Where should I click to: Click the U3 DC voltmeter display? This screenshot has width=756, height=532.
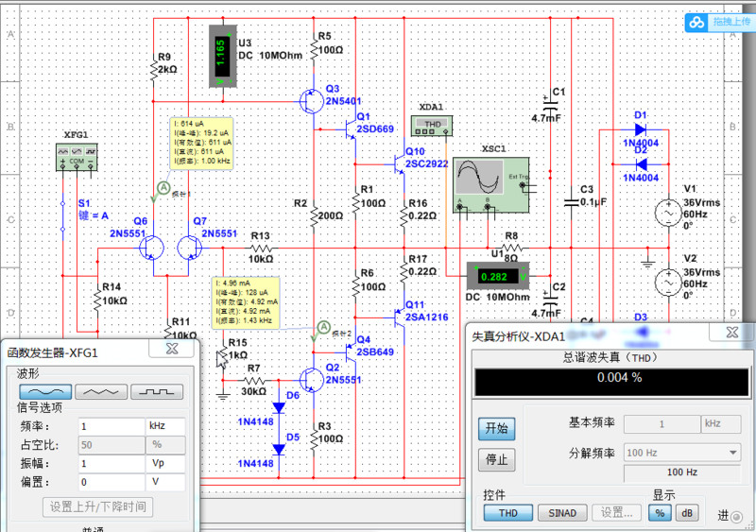tap(219, 56)
